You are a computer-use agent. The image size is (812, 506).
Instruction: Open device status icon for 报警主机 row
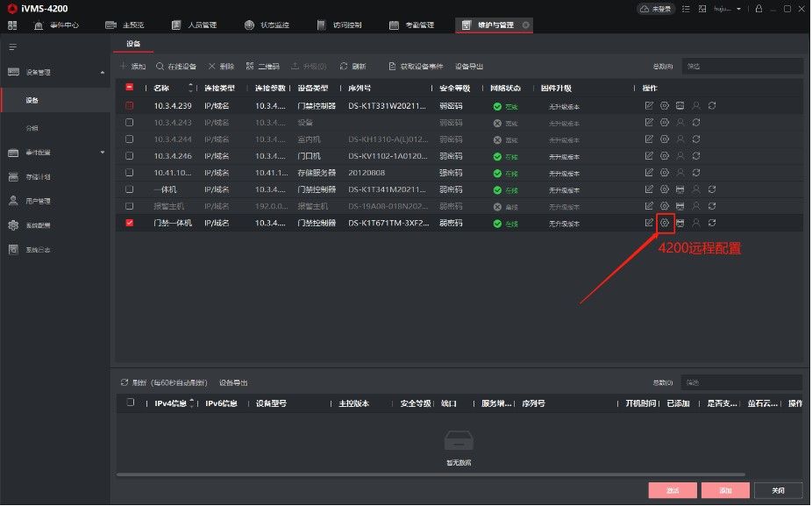click(x=680, y=206)
